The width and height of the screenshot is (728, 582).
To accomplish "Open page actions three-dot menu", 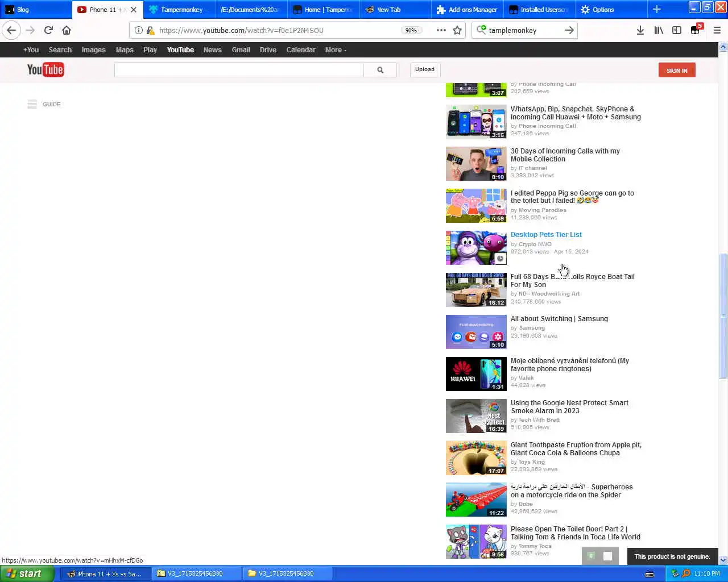I will coord(441,30).
